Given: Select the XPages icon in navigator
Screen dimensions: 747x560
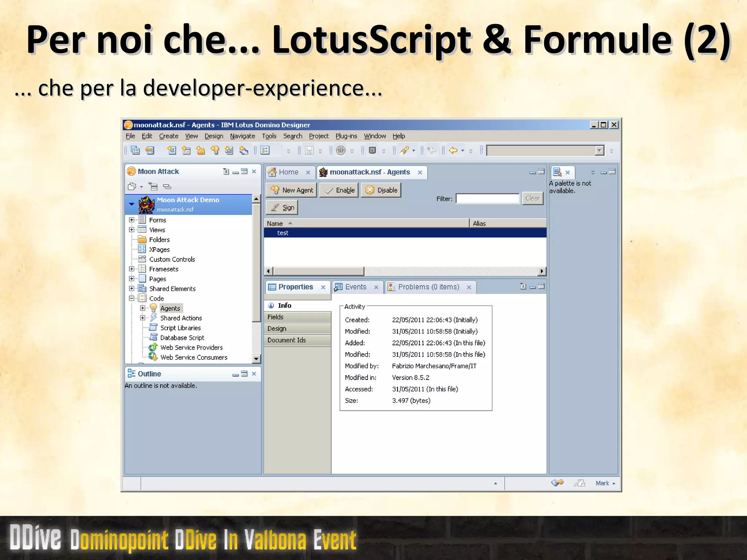Looking at the screenshot, I should [x=142, y=249].
